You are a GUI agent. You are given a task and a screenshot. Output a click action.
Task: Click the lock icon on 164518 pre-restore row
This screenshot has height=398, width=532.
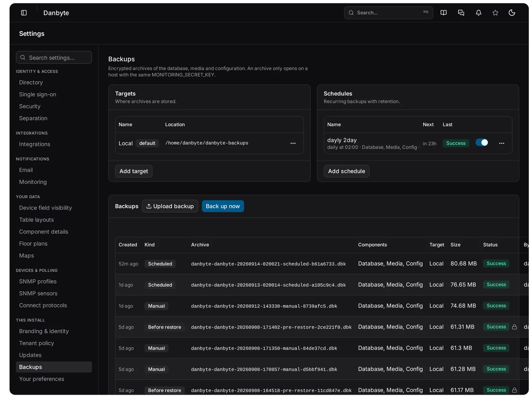pos(514,390)
